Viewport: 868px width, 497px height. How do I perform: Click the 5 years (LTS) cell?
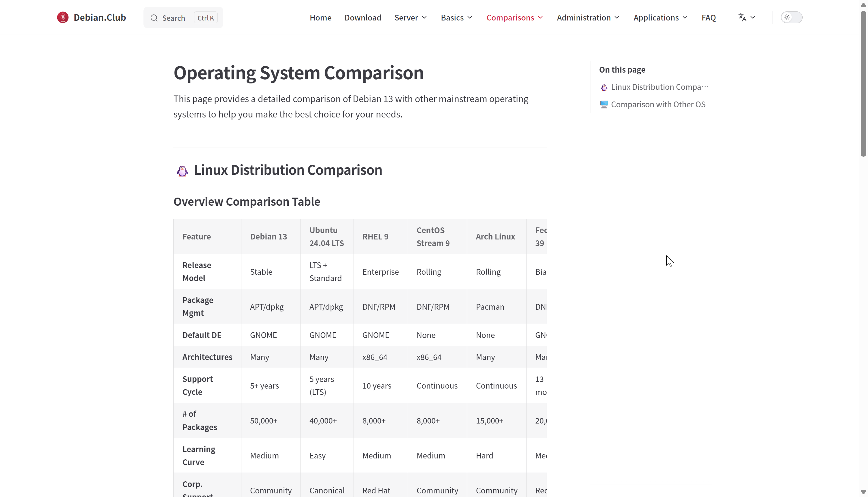[x=327, y=385]
